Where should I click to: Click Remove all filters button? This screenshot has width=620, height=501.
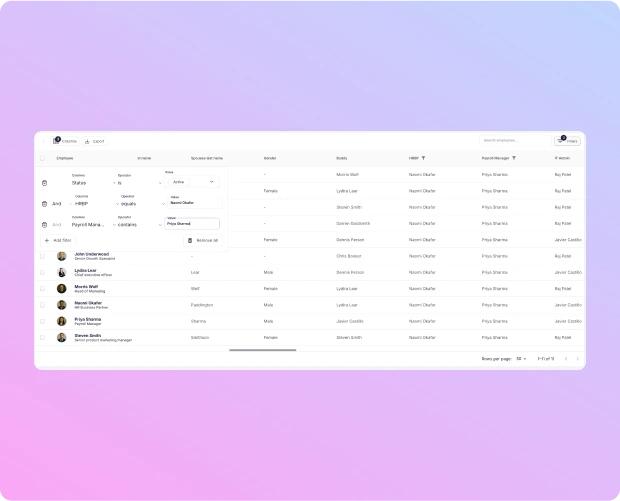(202, 241)
